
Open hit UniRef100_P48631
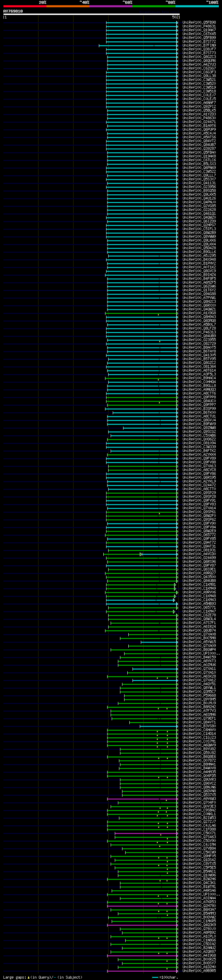199,26
